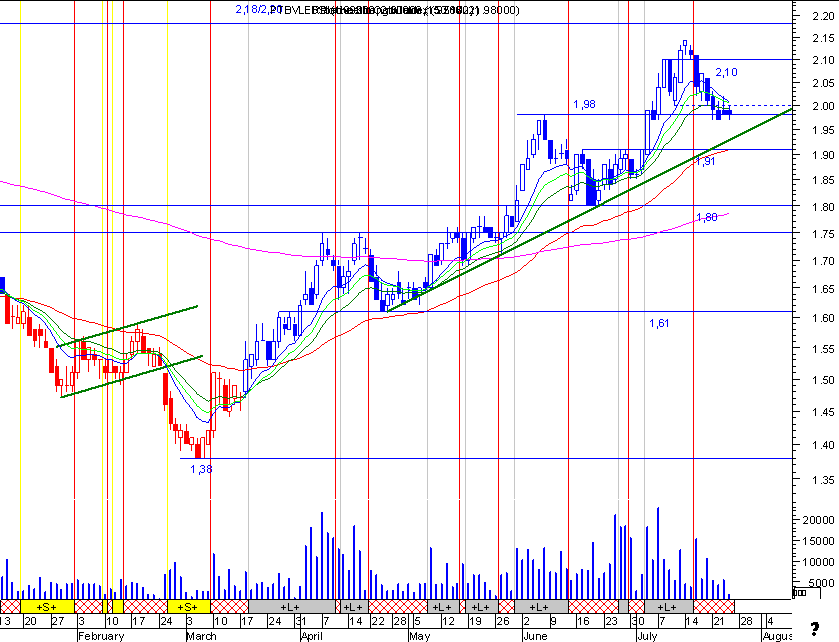839x642 pixels.
Task: Click 2.20 on the price axis
Action: 823,16
